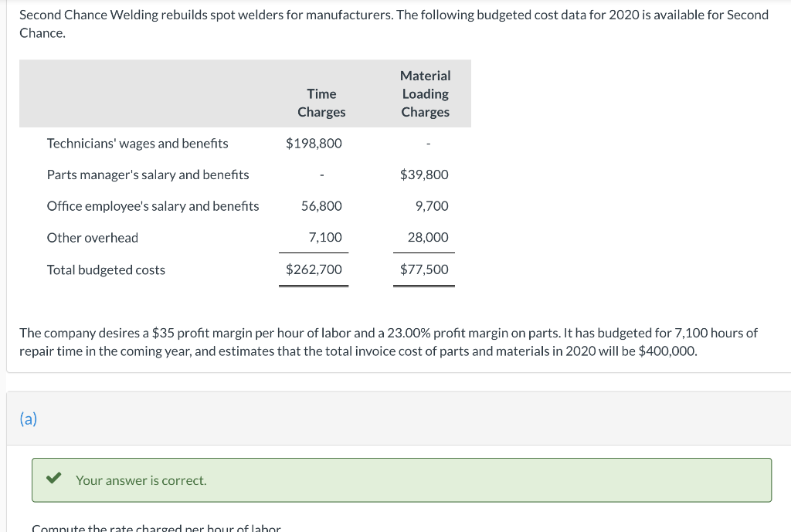
Task: Select the 9,700 office salary value
Action: pyautogui.click(x=432, y=206)
